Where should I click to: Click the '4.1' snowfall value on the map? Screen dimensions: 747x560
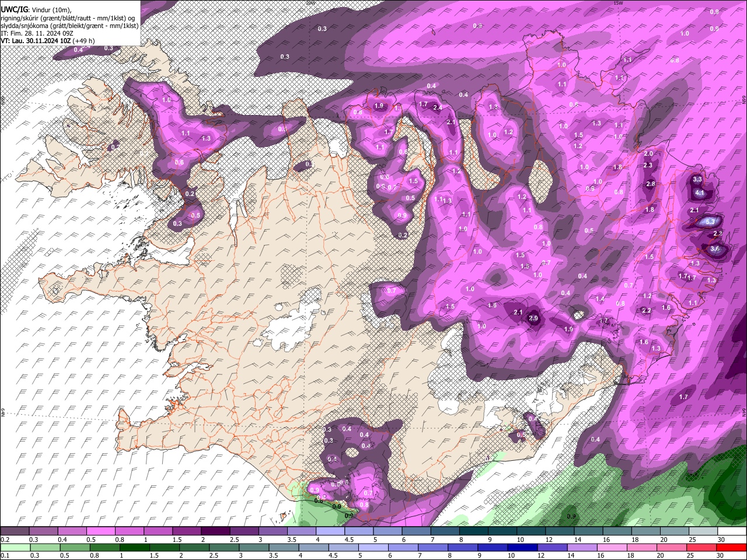click(x=700, y=193)
